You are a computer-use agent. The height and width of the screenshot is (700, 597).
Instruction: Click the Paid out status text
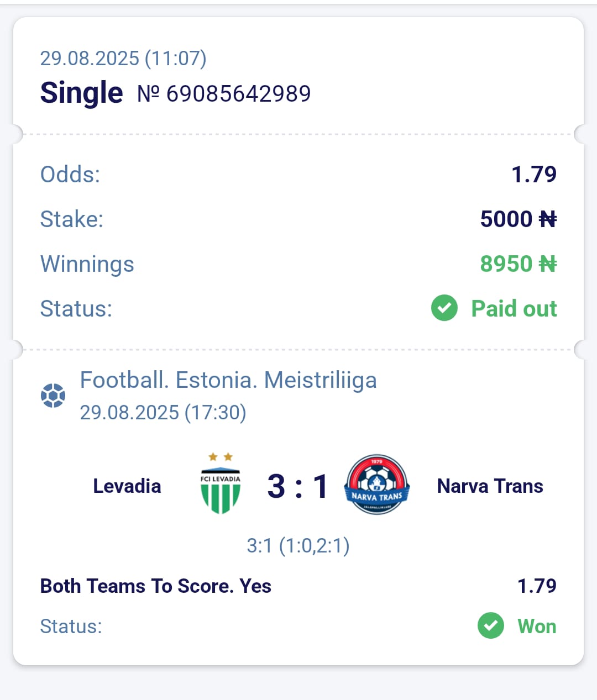click(514, 308)
